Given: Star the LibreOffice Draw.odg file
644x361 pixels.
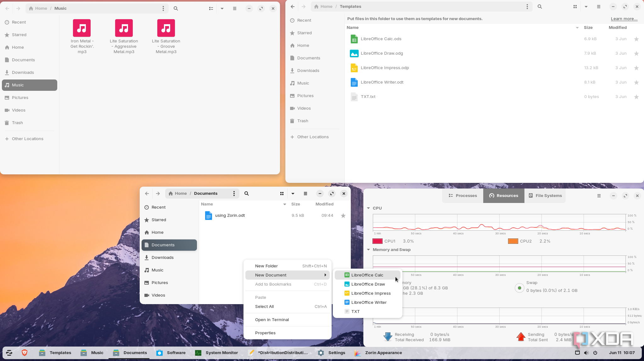Looking at the screenshot, I should [x=636, y=53].
